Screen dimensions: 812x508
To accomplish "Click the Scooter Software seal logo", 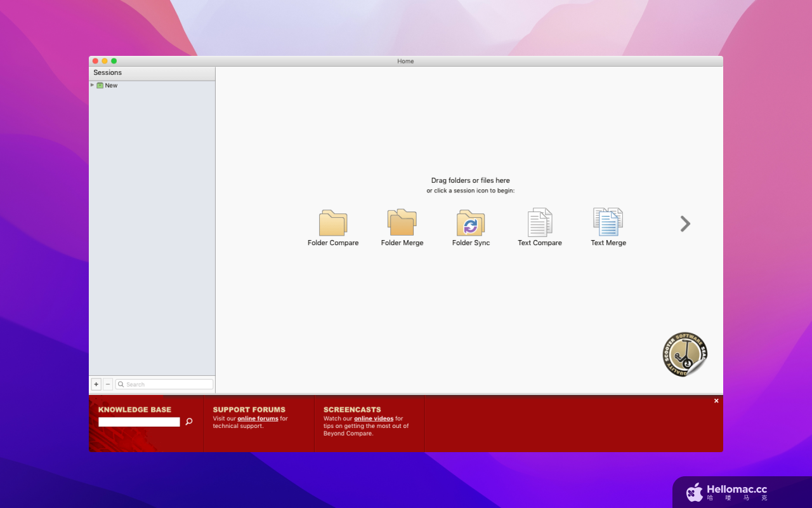I will tap(685, 354).
